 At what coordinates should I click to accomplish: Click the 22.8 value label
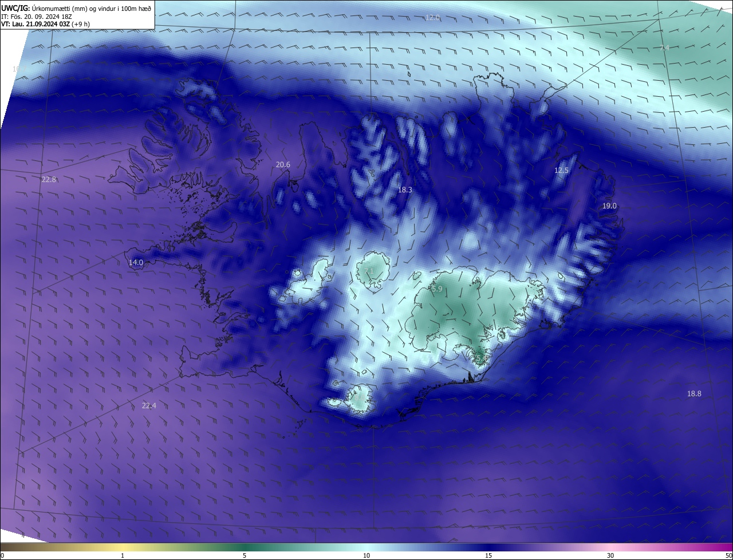[49, 180]
